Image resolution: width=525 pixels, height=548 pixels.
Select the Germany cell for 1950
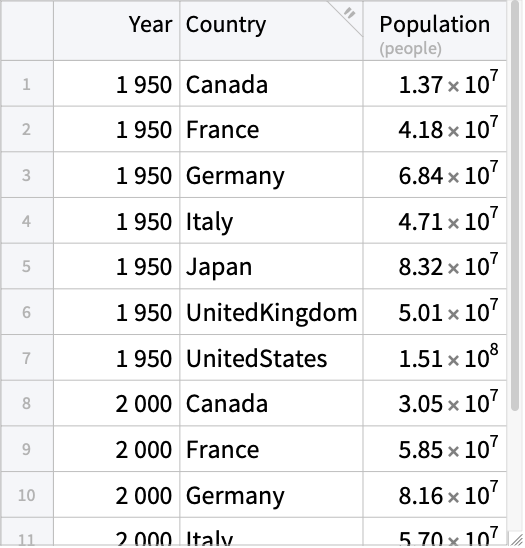click(271, 175)
